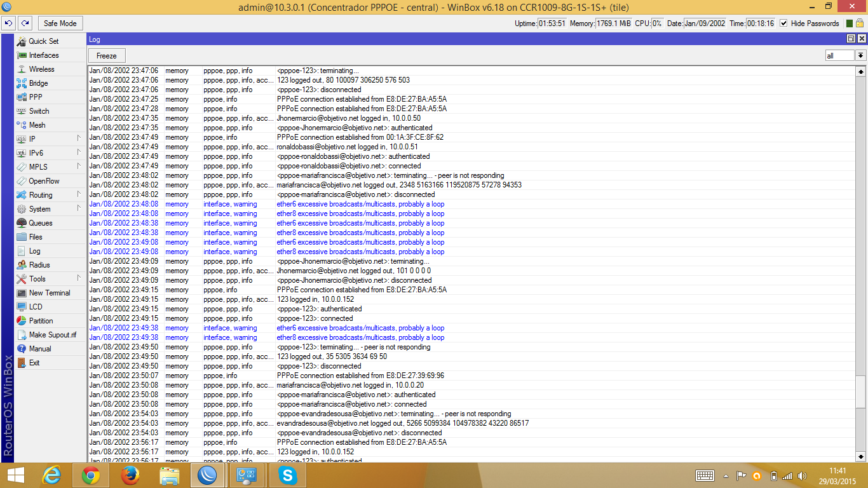
Task: Expand the Tools submenu arrow
Action: click(x=79, y=278)
